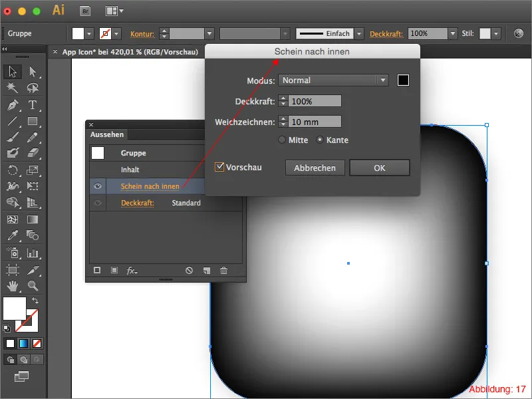
Task: Open the stroke color dropdown arrow in control bar
Action: pos(117,34)
